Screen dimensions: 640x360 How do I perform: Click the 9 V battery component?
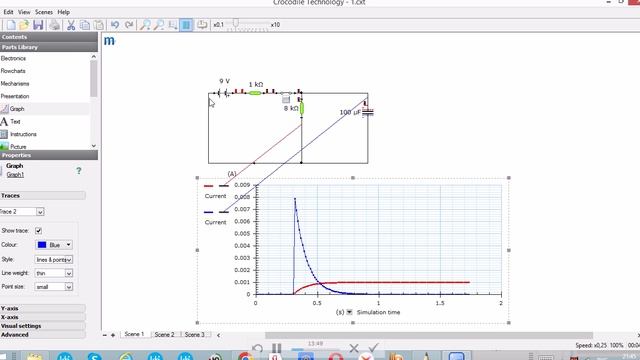coord(223,93)
